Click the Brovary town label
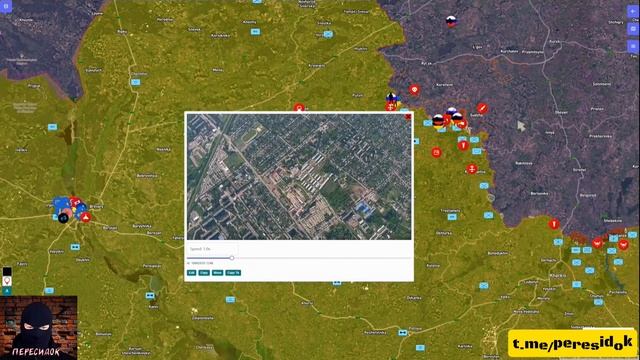This screenshot has height=360, width=640. coord(96,207)
